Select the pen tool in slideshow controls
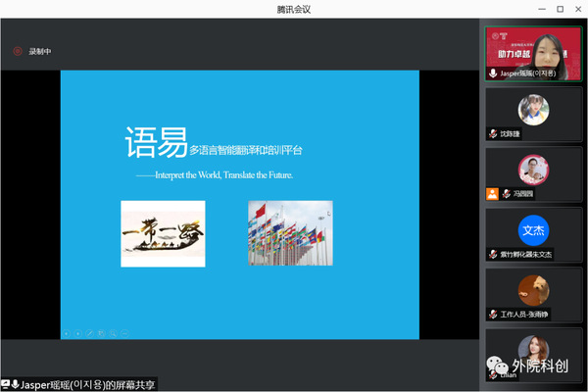 [89, 333]
